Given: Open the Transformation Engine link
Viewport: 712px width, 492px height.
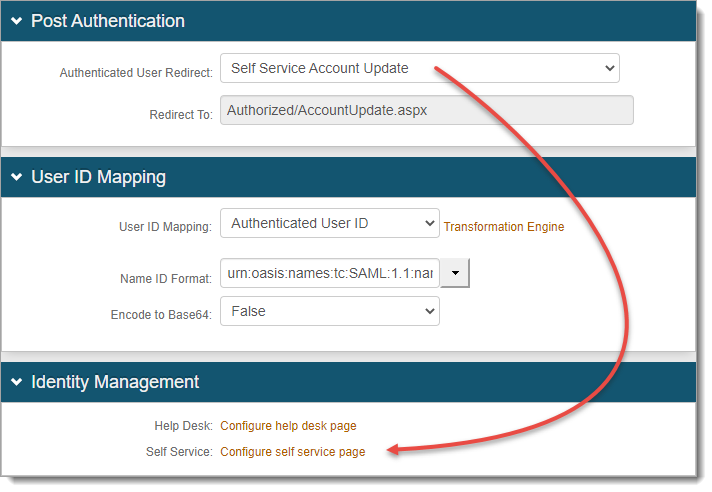Looking at the screenshot, I should click(504, 227).
